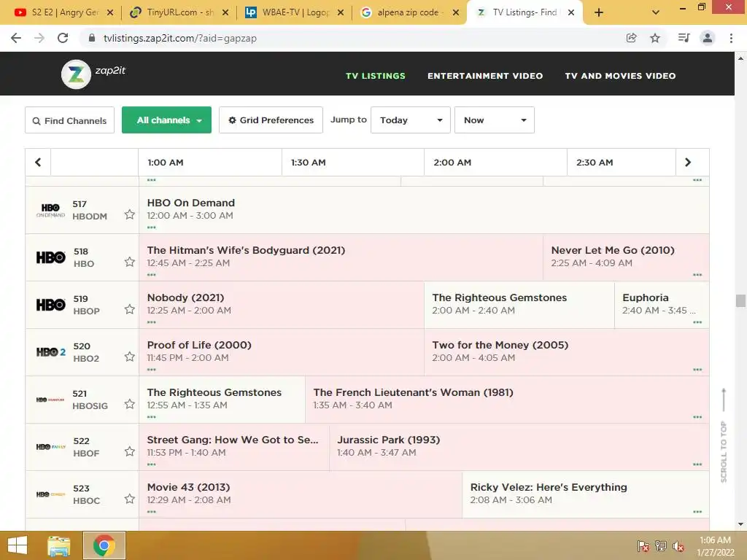Click the Chrome taskbar icon
This screenshot has width=747, height=560.
[x=104, y=545]
